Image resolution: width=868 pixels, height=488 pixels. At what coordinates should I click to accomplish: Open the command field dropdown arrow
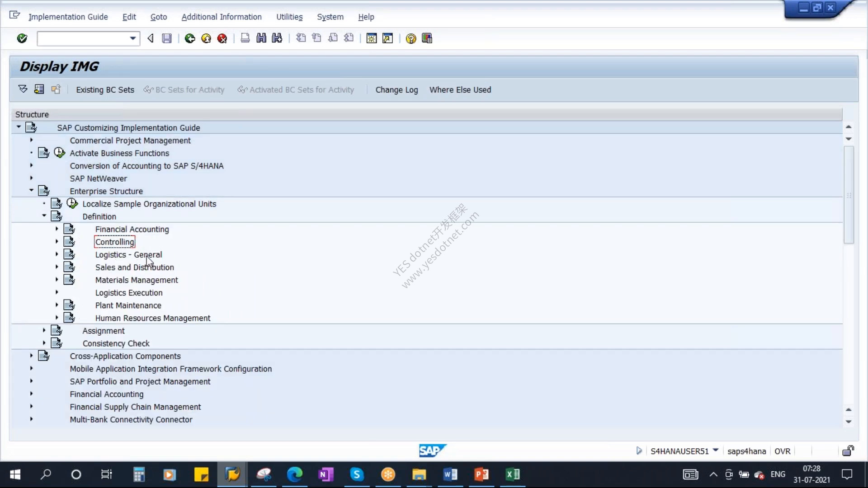click(x=132, y=38)
